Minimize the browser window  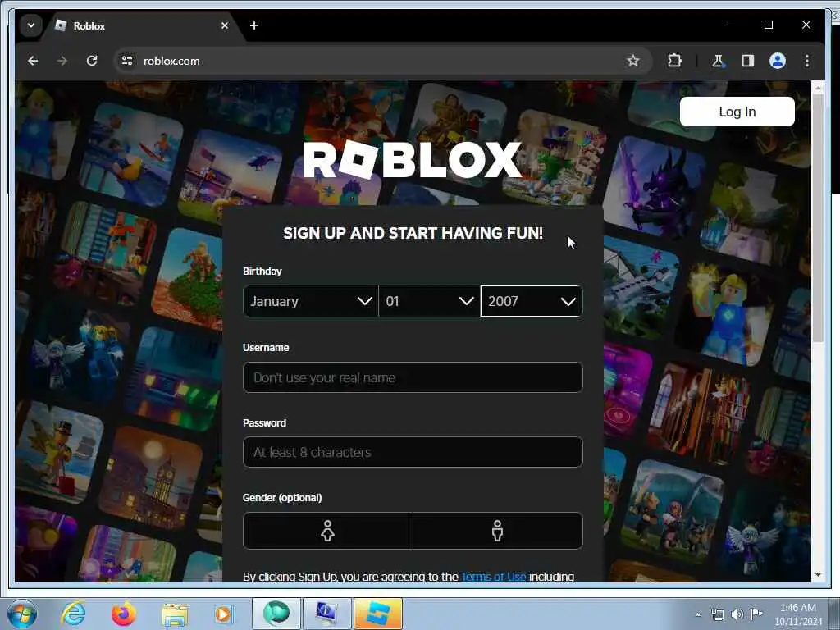click(731, 25)
